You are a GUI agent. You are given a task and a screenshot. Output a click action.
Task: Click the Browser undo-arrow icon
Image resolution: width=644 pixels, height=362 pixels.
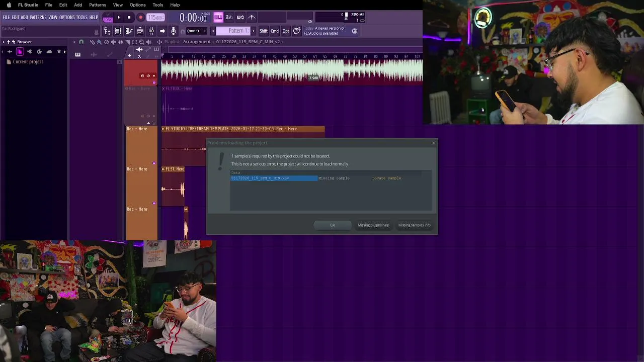click(x=14, y=42)
